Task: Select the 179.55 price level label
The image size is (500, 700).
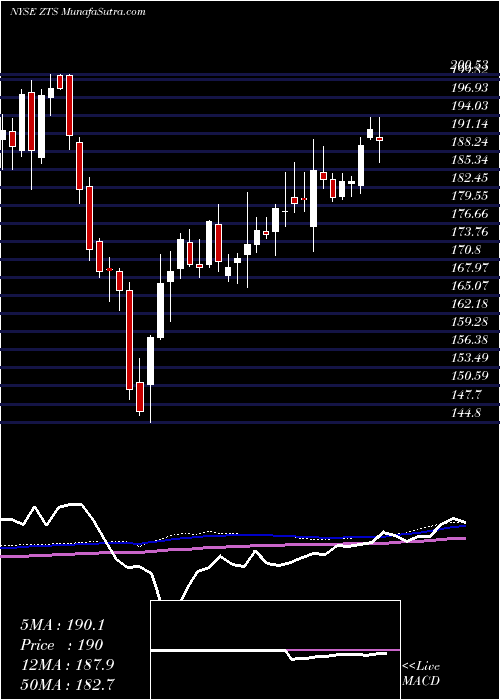Action: tap(469, 196)
